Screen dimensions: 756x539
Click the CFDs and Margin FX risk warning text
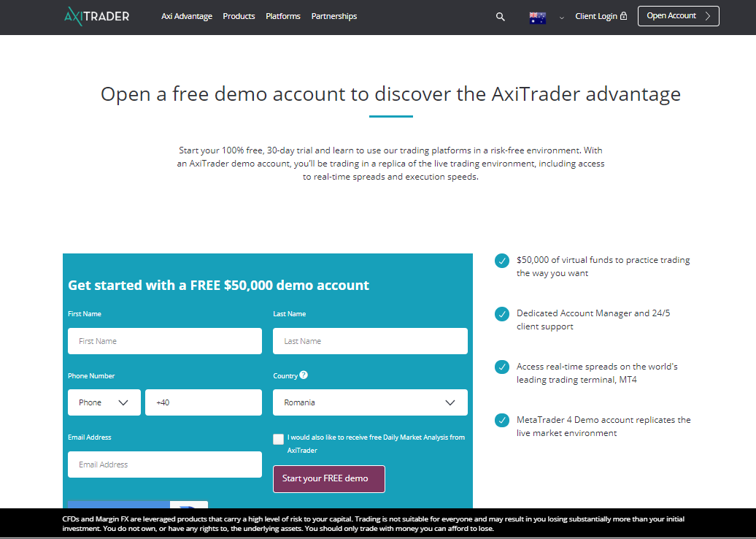(x=373, y=524)
